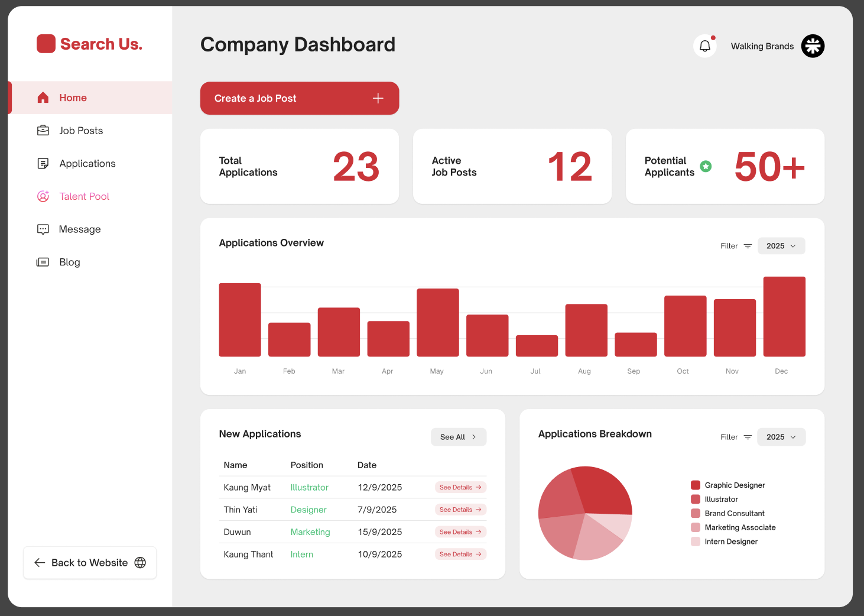This screenshot has width=864, height=616.
Task: Click Filter icon in Applications Overview
Action: tap(748, 246)
